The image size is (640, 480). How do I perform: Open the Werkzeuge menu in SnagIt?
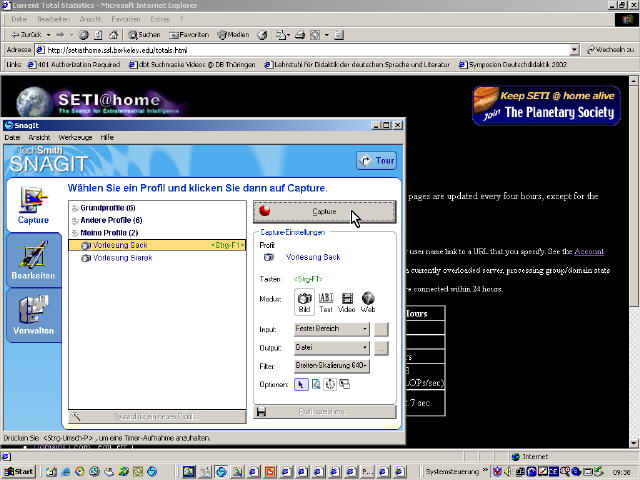coord(74,137)
